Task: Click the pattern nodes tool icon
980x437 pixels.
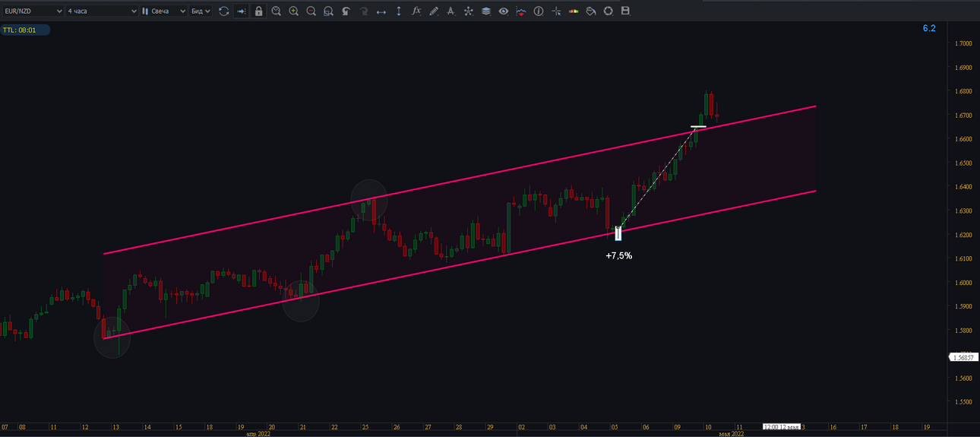Action: pos(468,11)
